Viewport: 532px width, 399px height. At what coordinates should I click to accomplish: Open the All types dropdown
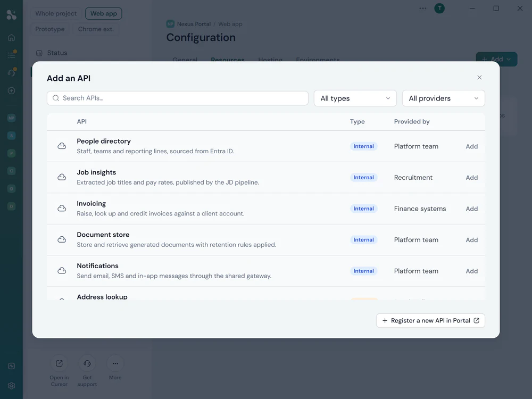355,98
